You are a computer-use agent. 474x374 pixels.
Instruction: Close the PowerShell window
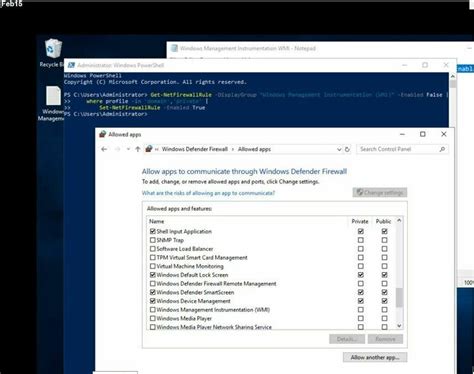(x=446, y=65)
